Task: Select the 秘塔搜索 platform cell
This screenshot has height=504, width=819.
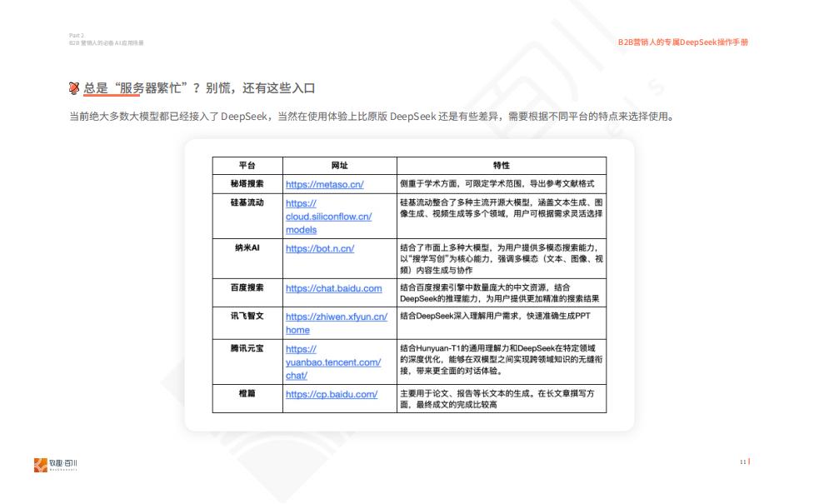Action: pyautogui.click(x=247, y=184)
